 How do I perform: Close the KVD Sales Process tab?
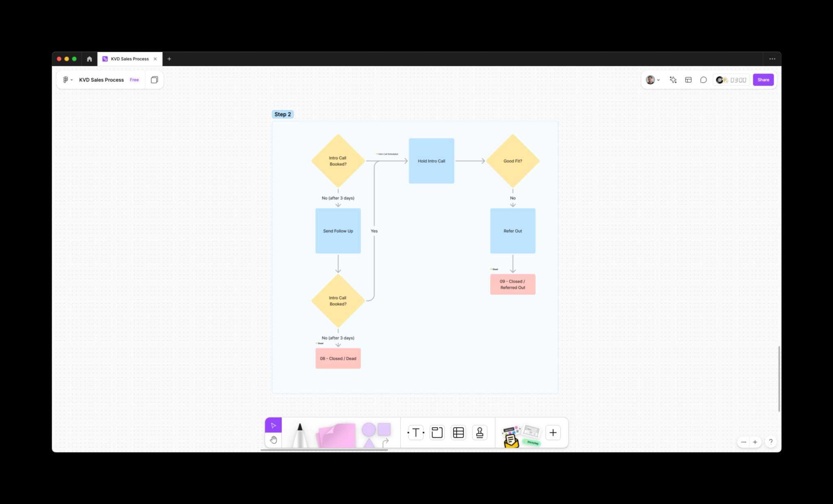[x=155, y=59]
